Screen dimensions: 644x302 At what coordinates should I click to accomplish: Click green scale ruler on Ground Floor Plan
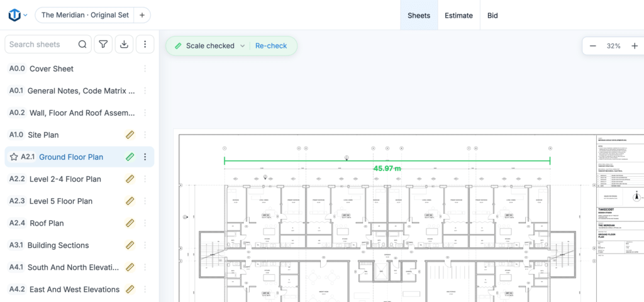[130, 157]
